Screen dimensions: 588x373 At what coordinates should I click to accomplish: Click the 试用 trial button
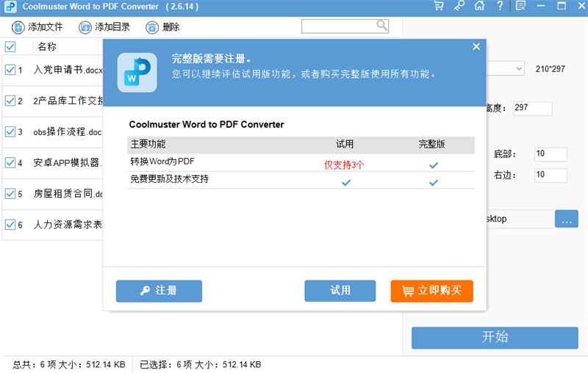pos(340,291)
